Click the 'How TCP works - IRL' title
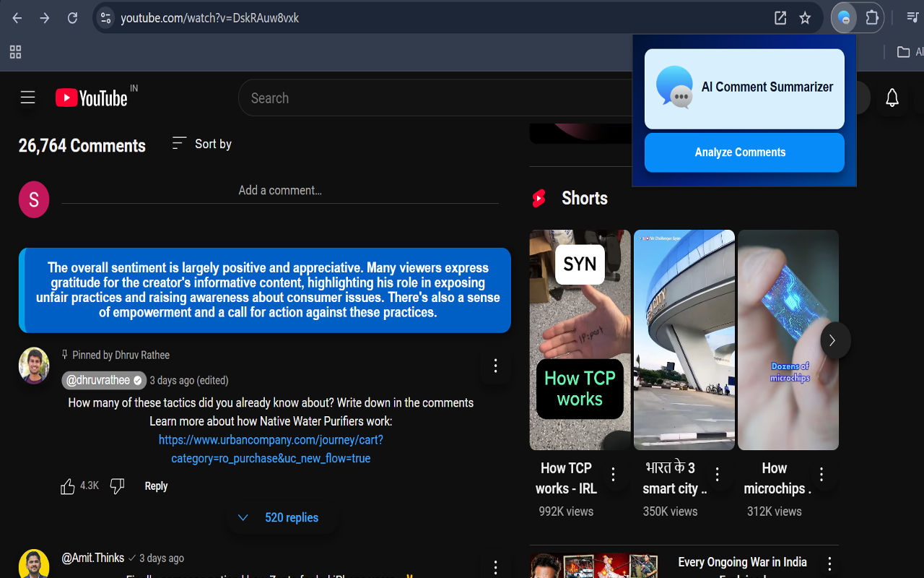The image size is (924, 578). click(x=566, y=478)
